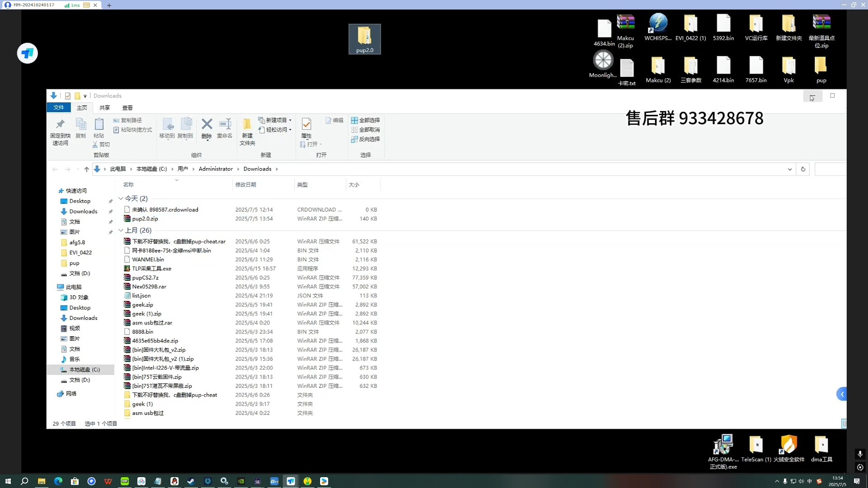This screenshot has height=488, width=868.
Task: Switch to the View ribbon tab
Action: (127, 108)
